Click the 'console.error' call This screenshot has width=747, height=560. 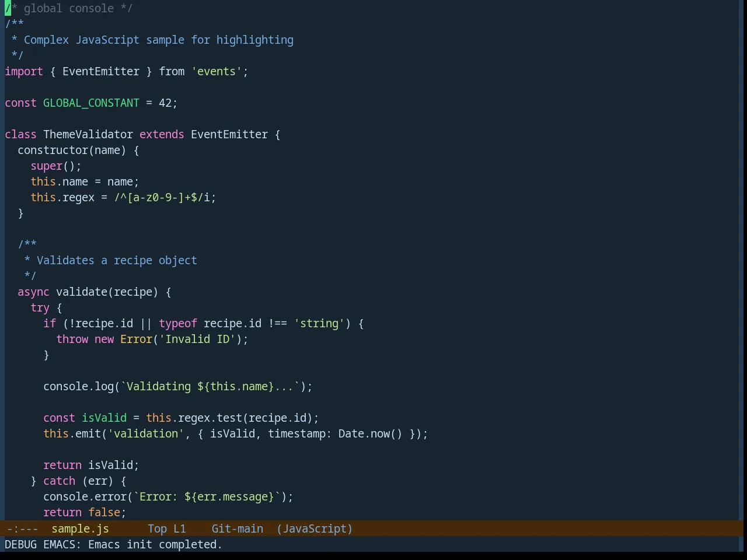click(85, 496)
